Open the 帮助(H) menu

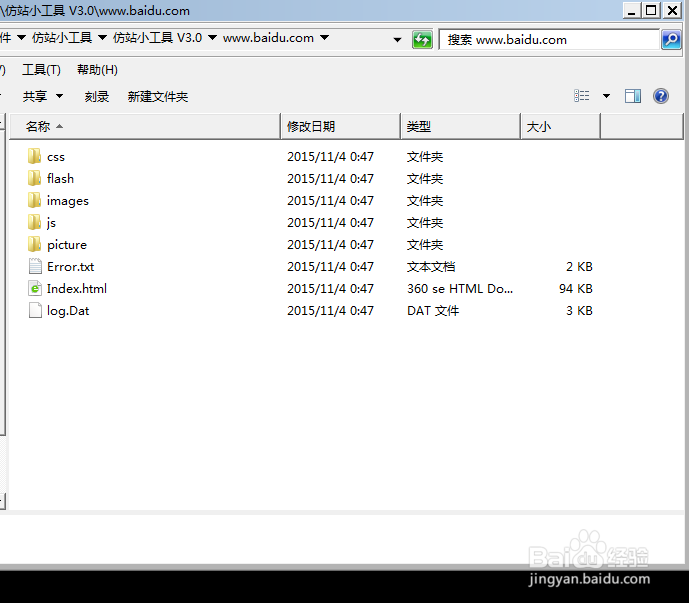(97, 69)
